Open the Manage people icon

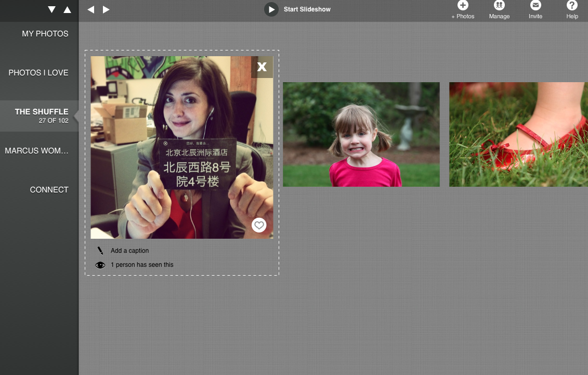pos(499,6)
